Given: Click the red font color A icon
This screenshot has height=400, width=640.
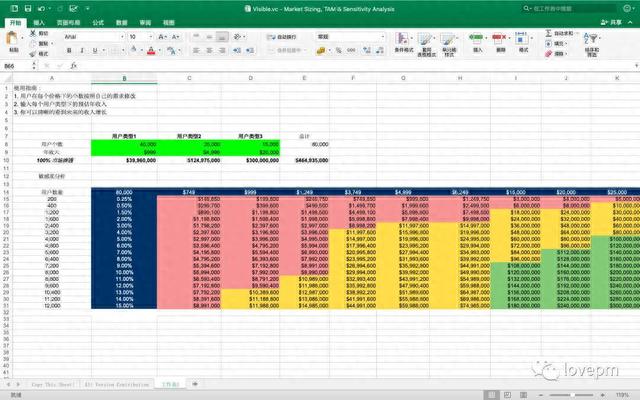Looking at the screenshot, I should tap(151, 51).
